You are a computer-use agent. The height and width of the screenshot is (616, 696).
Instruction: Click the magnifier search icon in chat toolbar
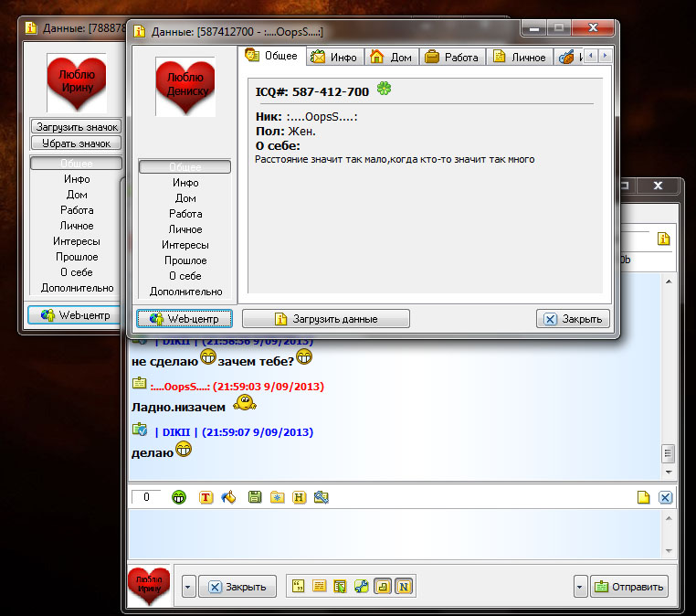tap(322, 497)
